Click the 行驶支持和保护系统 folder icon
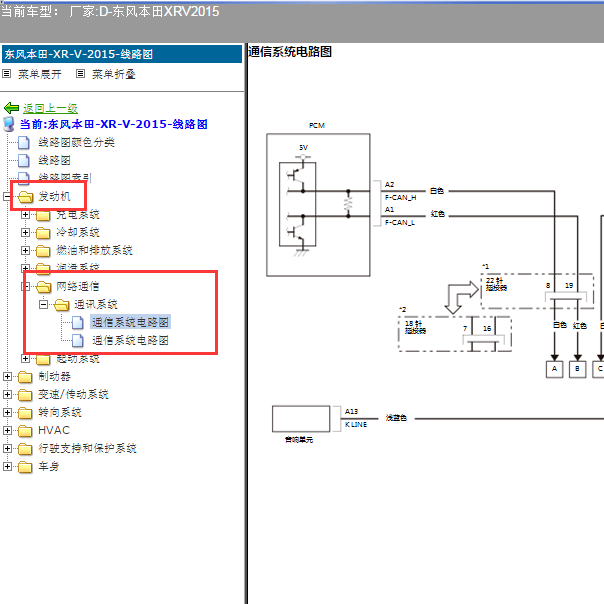 click(25, 449)
